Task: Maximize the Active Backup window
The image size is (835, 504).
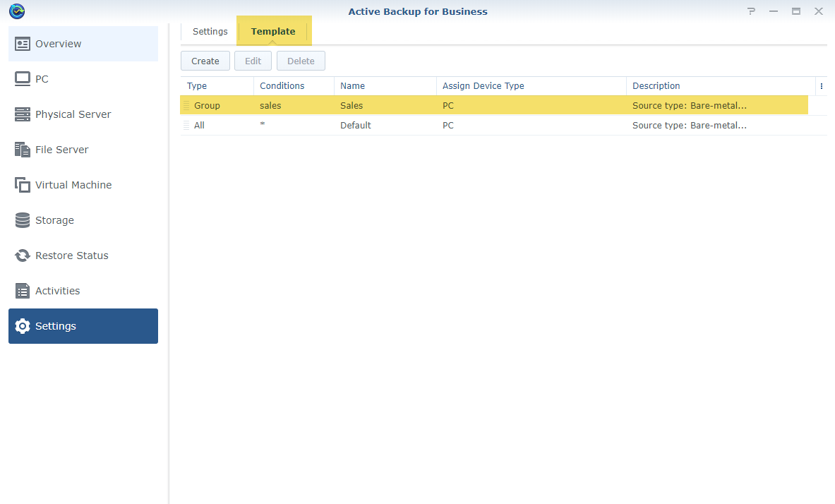Action: pos(796,11)
